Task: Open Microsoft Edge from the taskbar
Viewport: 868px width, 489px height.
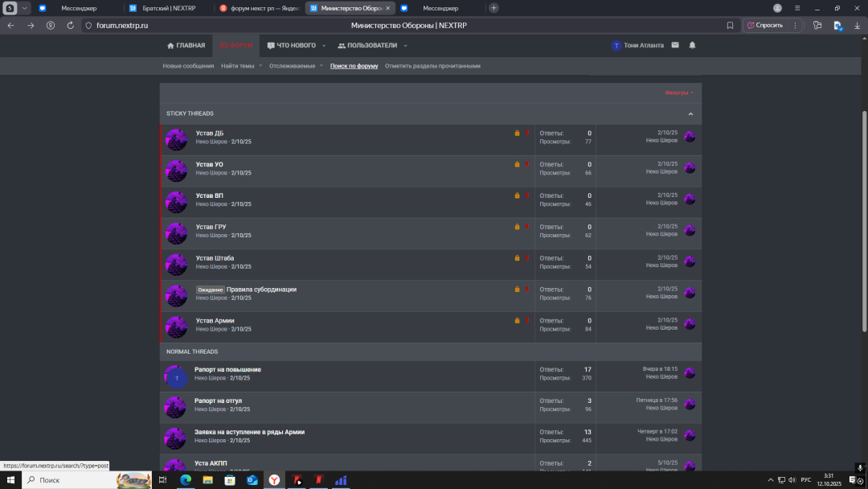Action: 186,480
